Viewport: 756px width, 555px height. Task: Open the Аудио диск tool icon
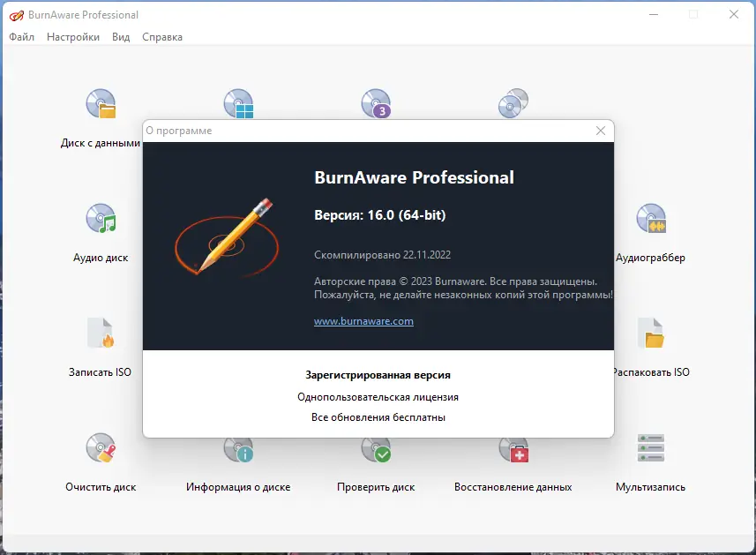pos(101,218)
